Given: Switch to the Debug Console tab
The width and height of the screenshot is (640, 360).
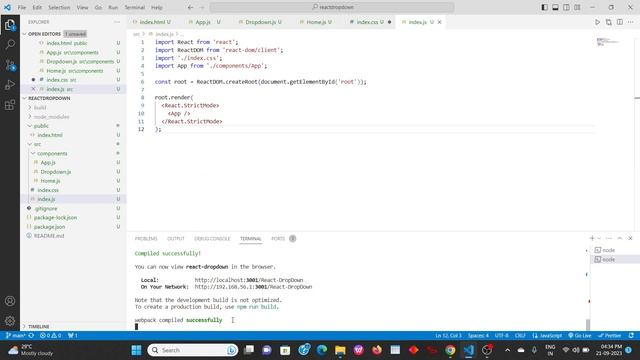Looking at the screenshot, I should pyautogui.click(x=212, y=239).
